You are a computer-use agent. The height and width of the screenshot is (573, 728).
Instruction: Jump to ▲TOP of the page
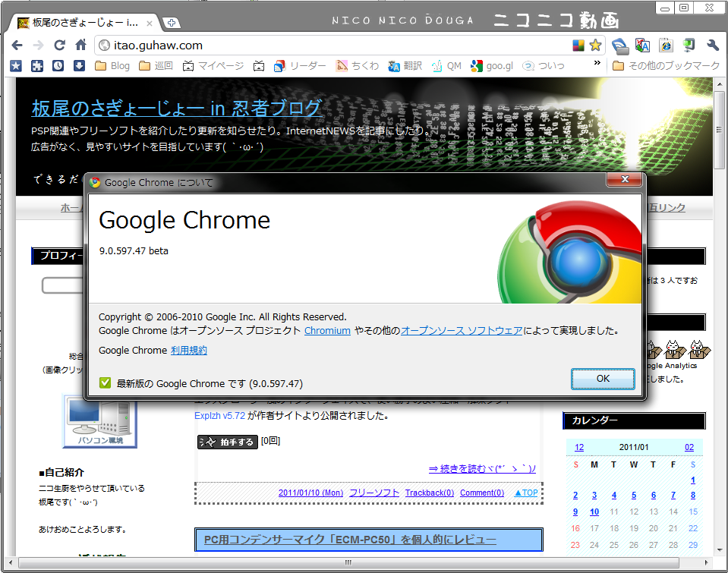click(x=526, y=493)
